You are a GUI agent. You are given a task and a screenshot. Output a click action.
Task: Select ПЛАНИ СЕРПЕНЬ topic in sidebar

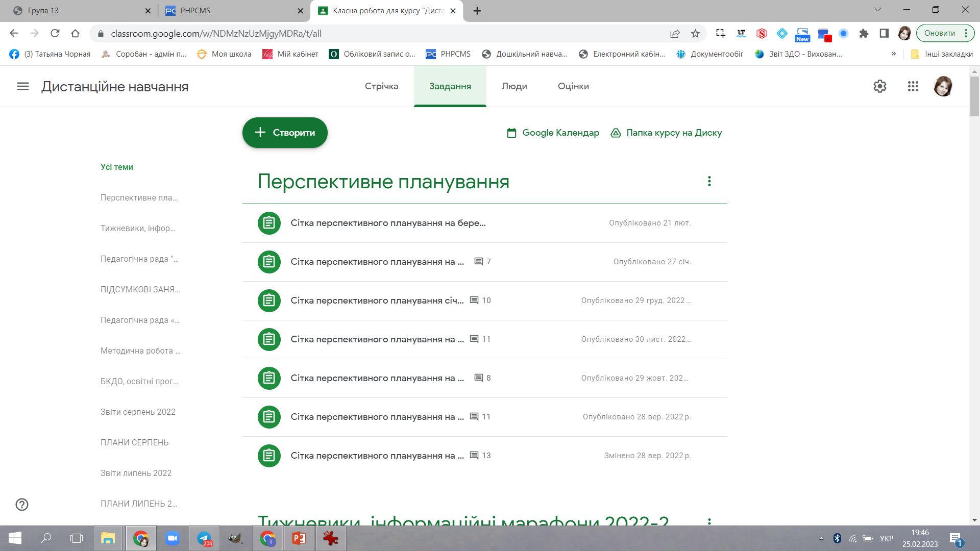[134, 442]
